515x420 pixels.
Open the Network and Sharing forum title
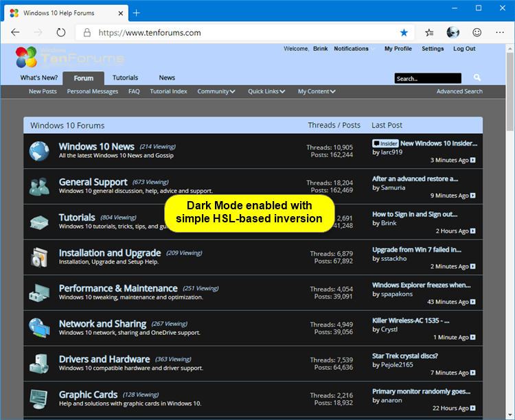click(102, 324)
